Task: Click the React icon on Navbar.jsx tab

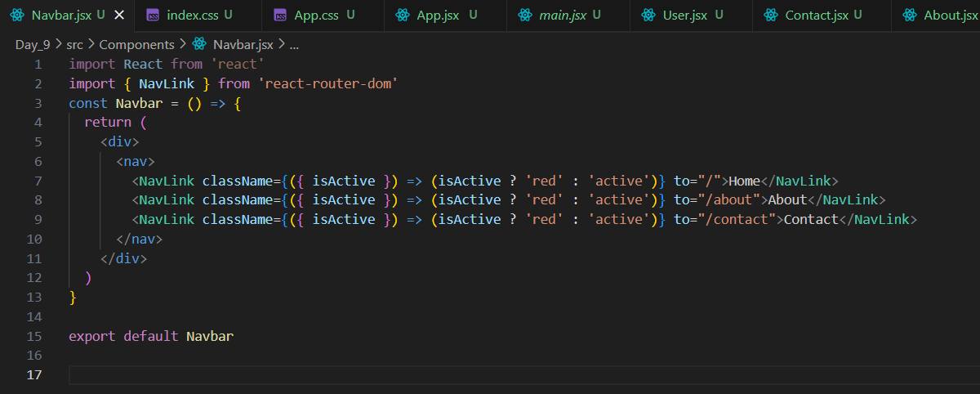Action: (17, 15)
